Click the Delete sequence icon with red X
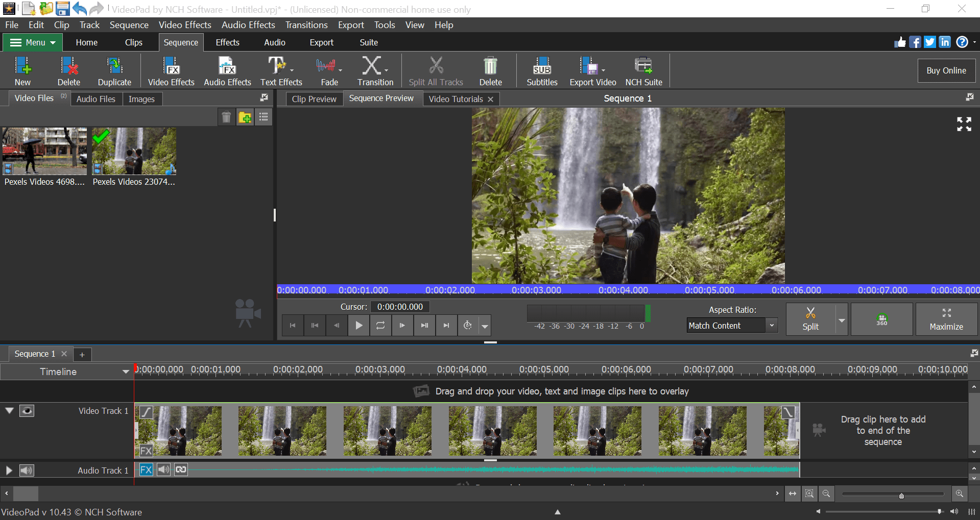980x520 pixels. click(x=69, y=71)
